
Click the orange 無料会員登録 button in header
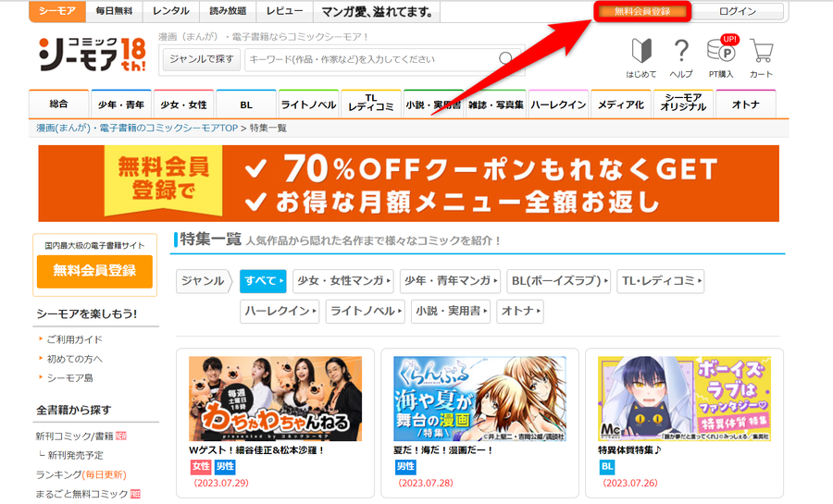[x=641, y=11]
